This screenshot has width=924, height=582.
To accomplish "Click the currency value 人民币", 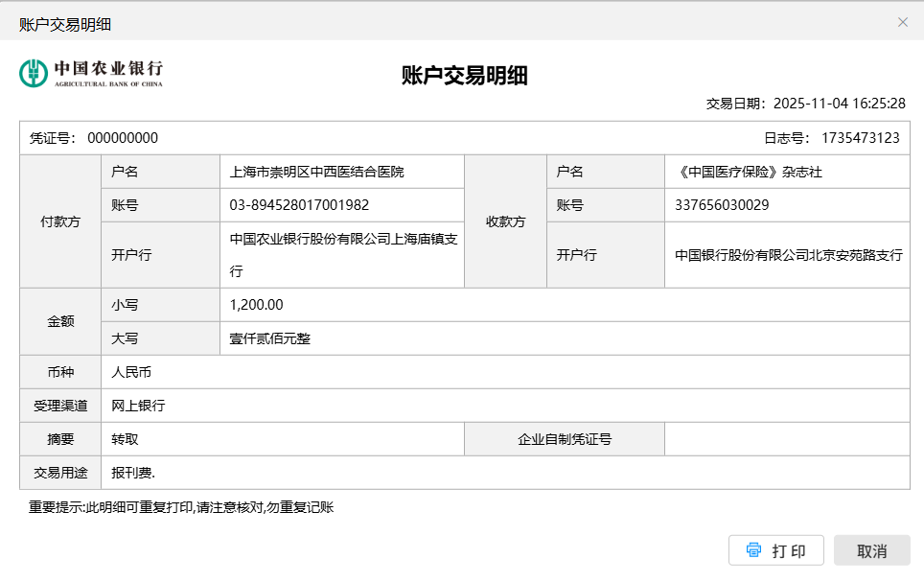I will point(132,372).
